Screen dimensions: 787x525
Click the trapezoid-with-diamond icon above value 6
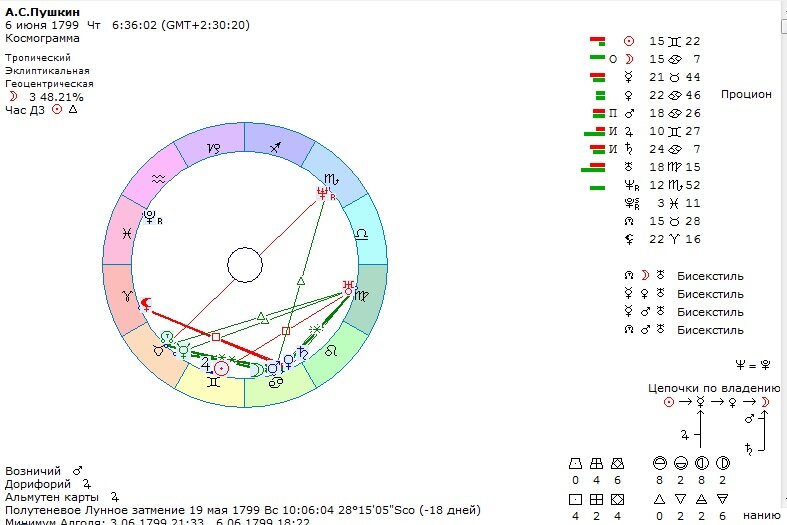(x=617, y=463)
